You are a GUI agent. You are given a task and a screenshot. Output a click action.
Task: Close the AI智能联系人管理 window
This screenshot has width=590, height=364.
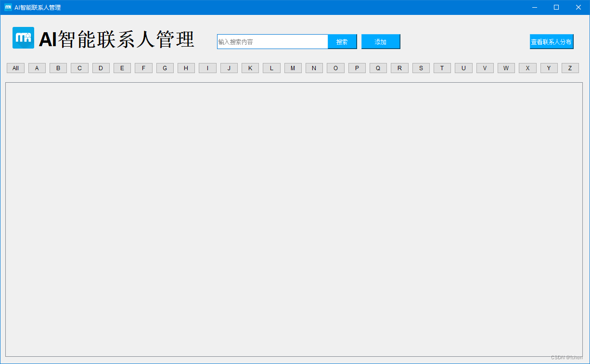point(578,7)
